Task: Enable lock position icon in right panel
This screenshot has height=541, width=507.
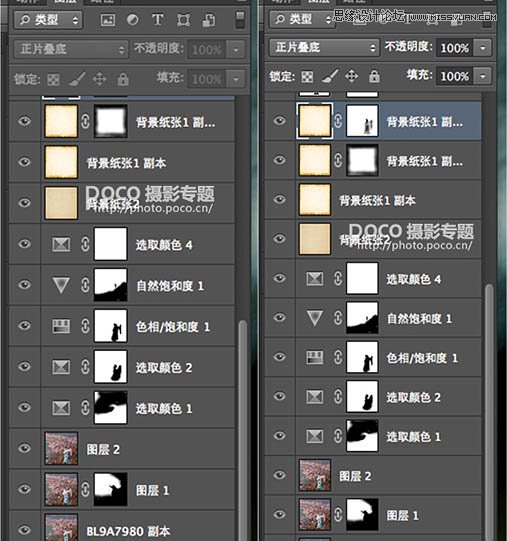Action: tap(352, 76)
